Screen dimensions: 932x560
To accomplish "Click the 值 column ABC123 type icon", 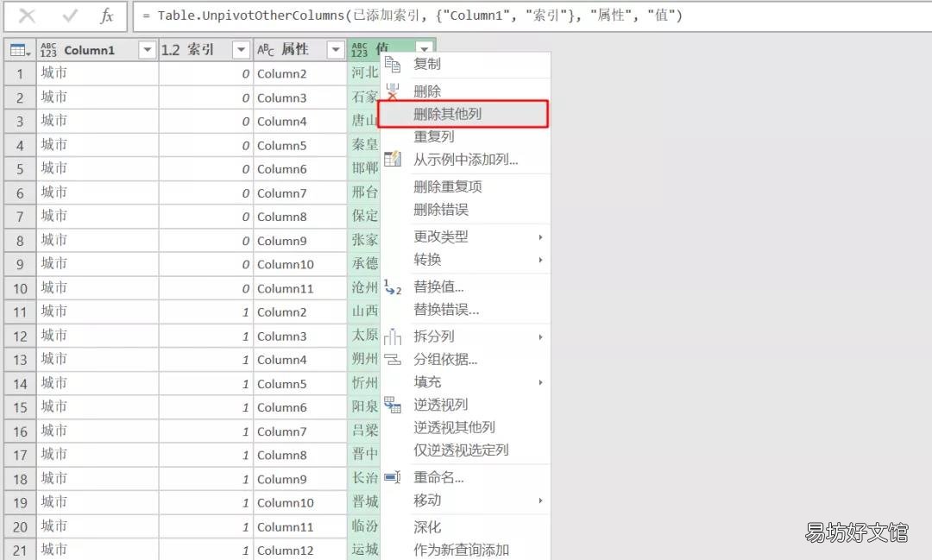I will (360, 50).
